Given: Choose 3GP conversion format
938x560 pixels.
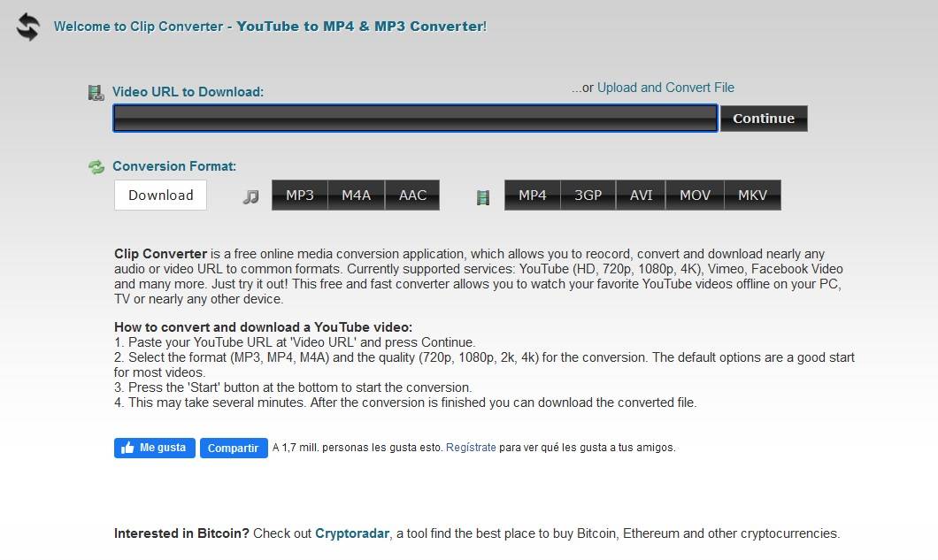Looking at the screenshot, I should pos(588,195).
